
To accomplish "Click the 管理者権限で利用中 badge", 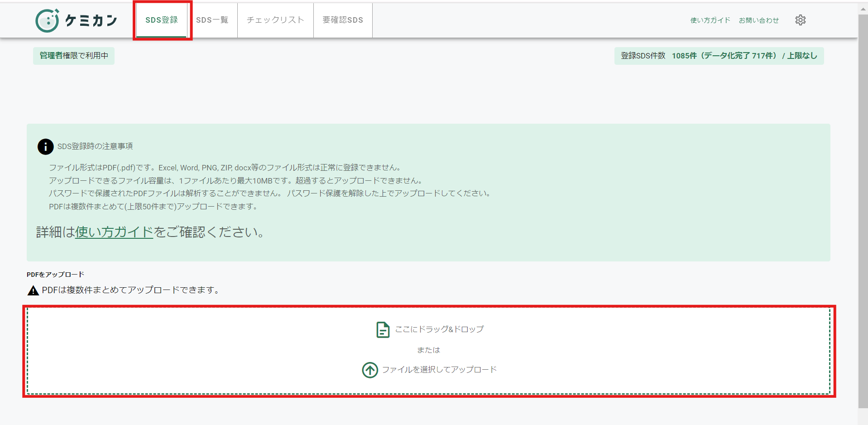I will (x=74, y=56).
